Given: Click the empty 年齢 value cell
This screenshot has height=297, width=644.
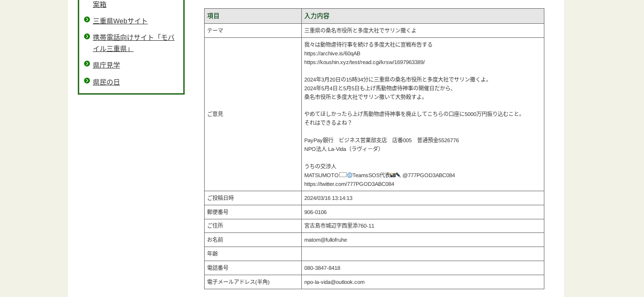Looking at the screenshot, I should pyautogui.click(x=422, y=254).
